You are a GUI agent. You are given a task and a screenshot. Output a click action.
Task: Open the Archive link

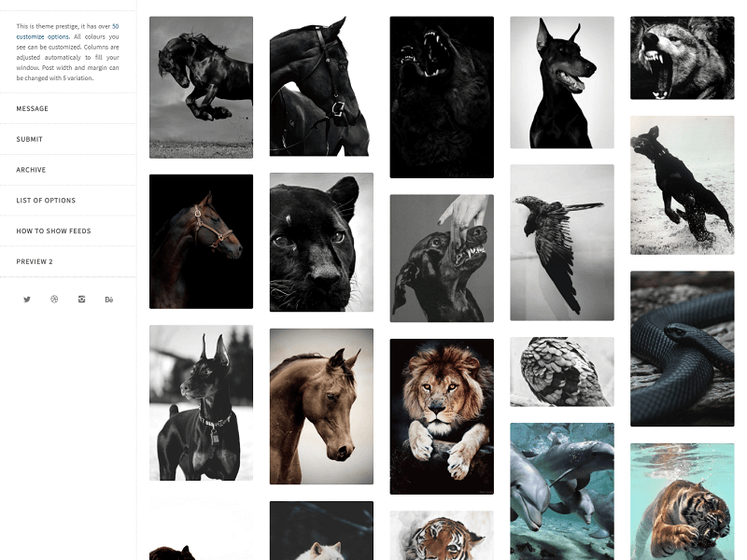pos(31,170)
